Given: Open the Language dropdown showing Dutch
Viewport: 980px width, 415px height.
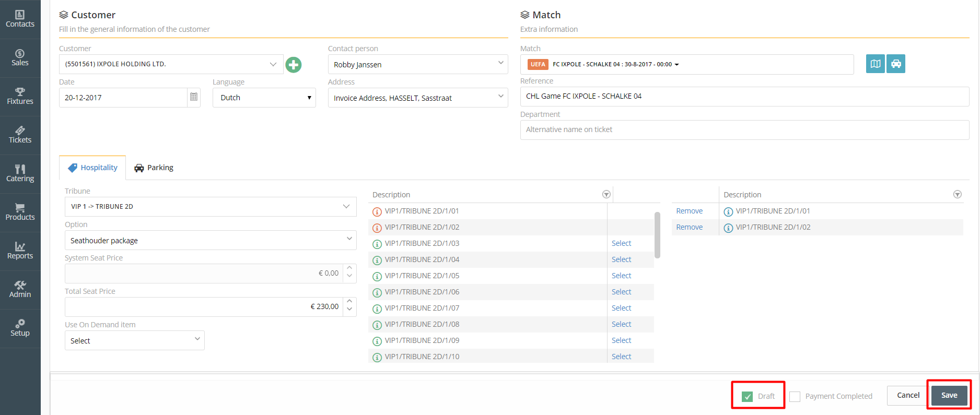Looking at the screenshot, I should (x=264, y=98).
